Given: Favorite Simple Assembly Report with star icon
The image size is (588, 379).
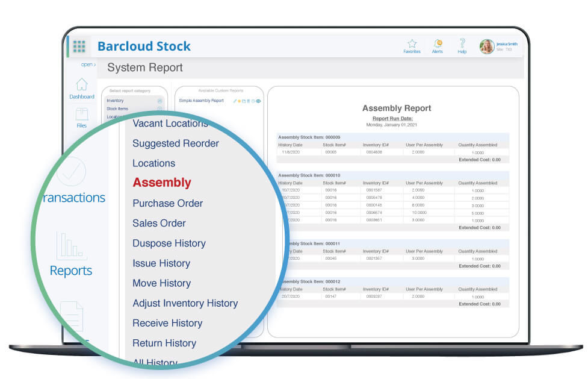Looking at the screenshot, I should click(240, 101).
